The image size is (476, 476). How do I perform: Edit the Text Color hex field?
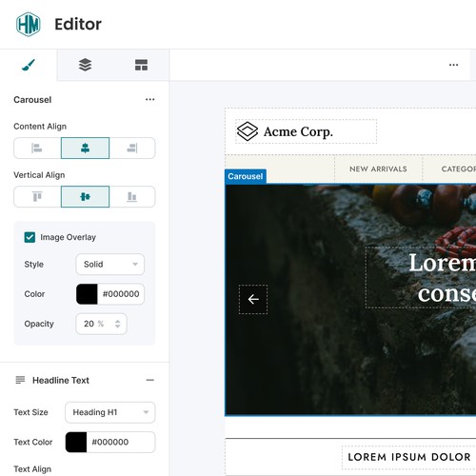click(121, 442)
